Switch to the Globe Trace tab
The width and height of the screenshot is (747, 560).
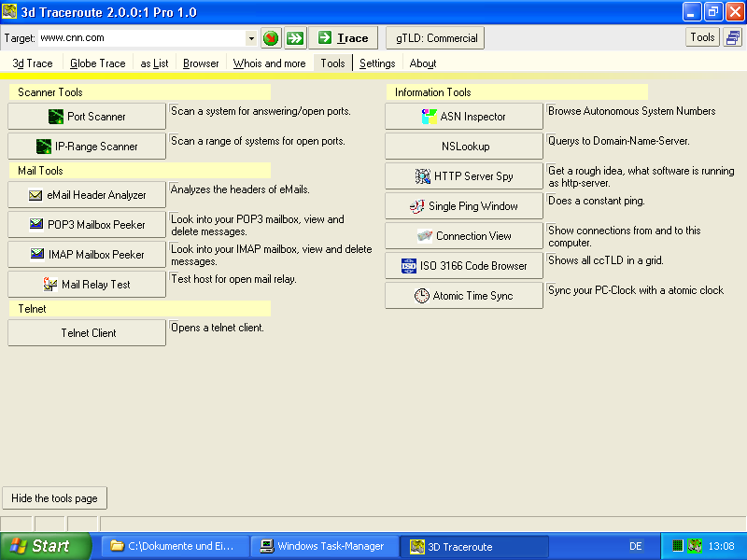tap(98, 63)
